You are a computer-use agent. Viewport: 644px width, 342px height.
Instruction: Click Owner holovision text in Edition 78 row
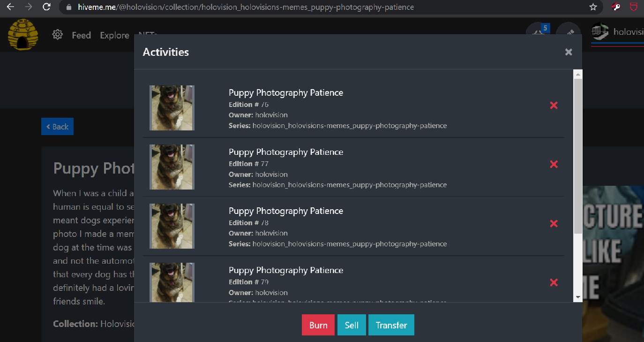(x=258, y=233)
